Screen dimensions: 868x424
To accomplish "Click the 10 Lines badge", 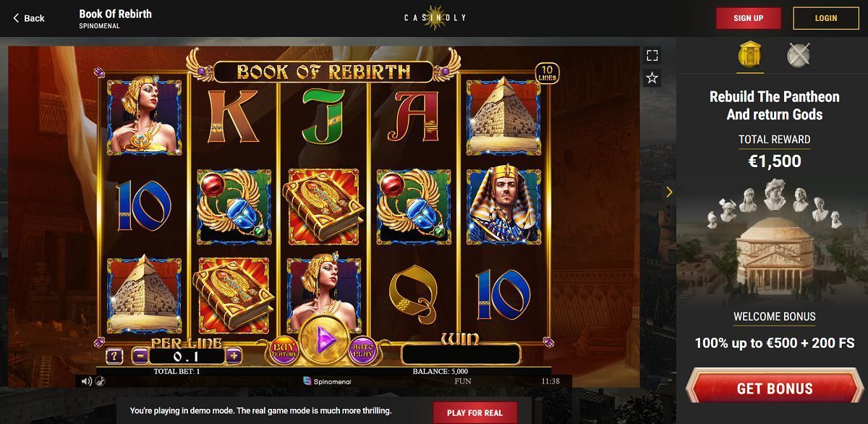I will coord(547,74).
